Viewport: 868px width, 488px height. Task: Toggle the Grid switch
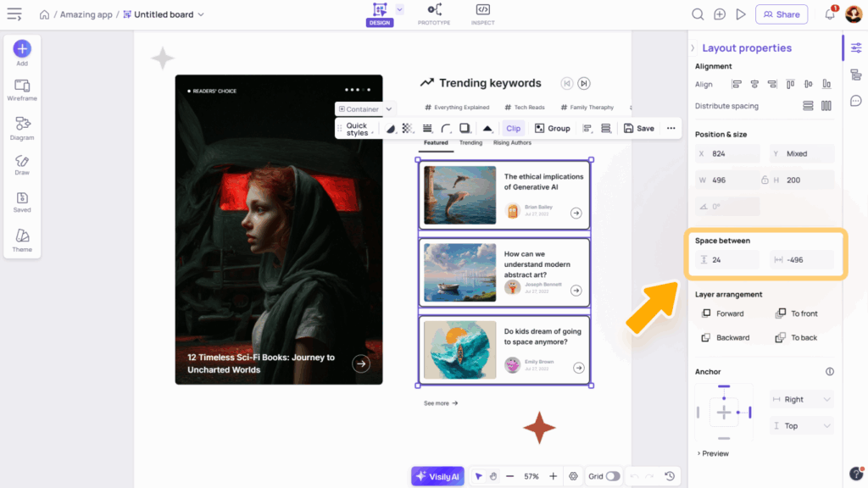coord(612,476)
